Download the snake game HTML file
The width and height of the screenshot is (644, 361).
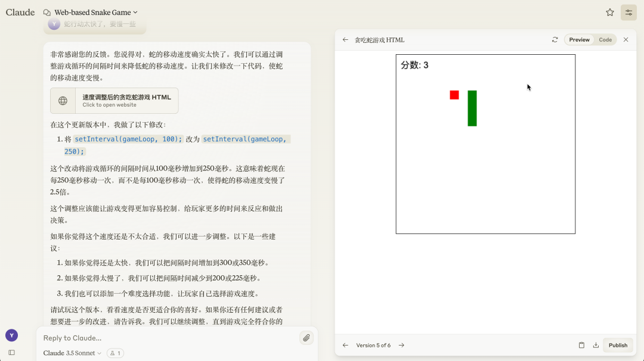coord(596,345)
